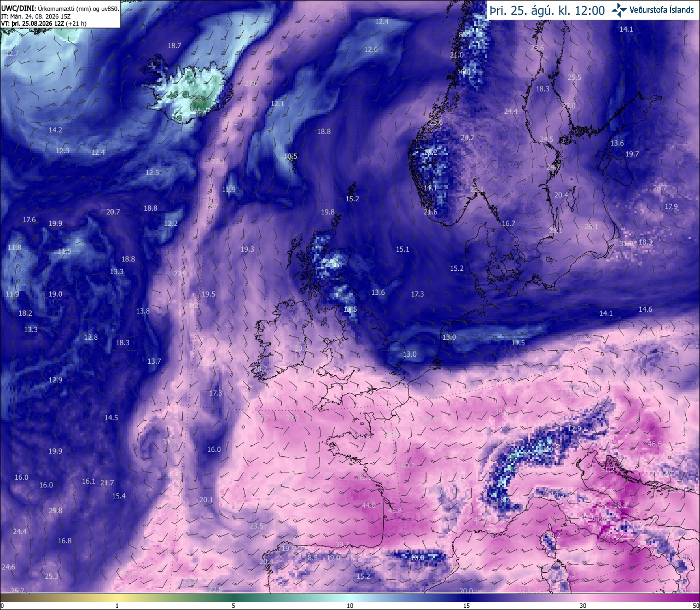Viewport: 700px width, 610px height.
Task: Click the 50 mm end of the colour scale
Action: pos(695,606)
